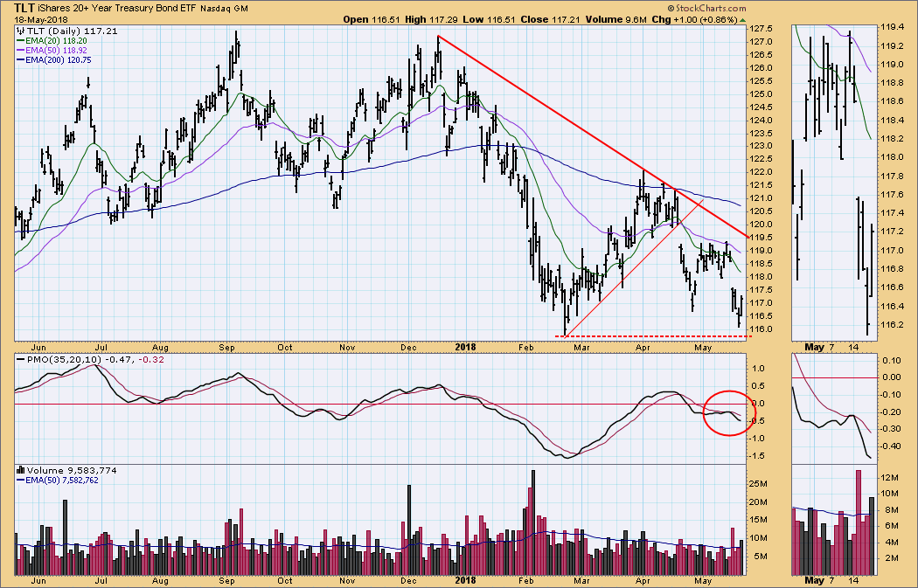
Task: Click the red -0.32 PMO signal value
Action: 150,359
